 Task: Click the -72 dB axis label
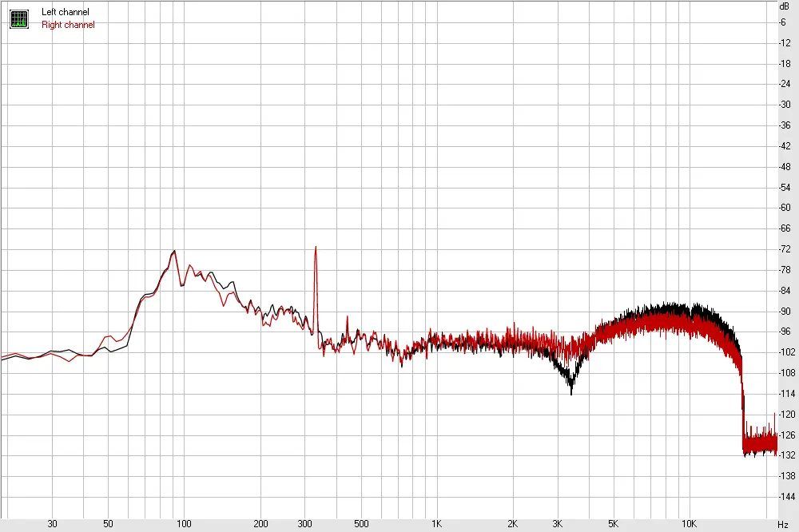pyautogui.click(x=785, y=248)
